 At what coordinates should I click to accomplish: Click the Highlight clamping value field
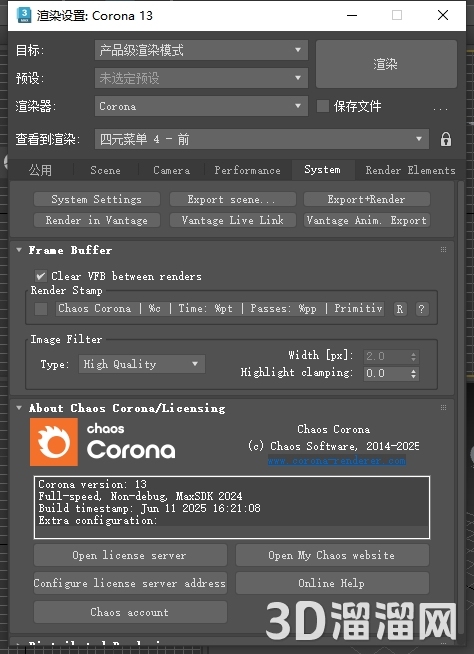point(386,373)
